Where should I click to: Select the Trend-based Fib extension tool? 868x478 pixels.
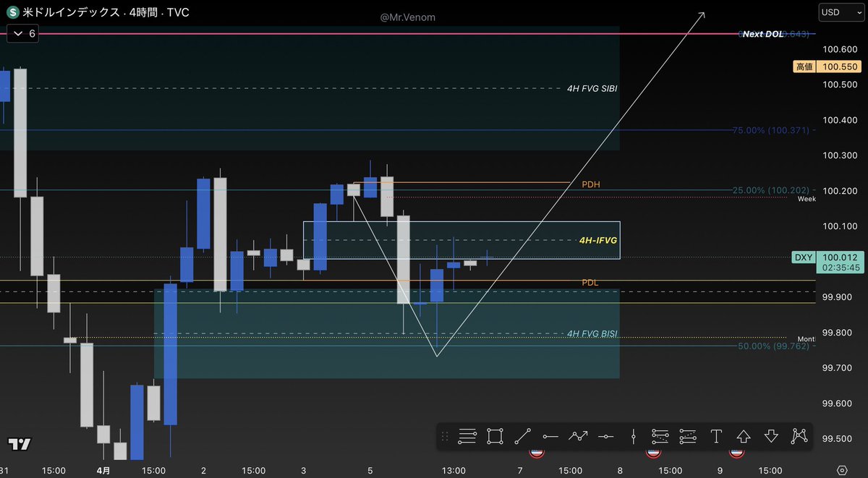(660, 436)
